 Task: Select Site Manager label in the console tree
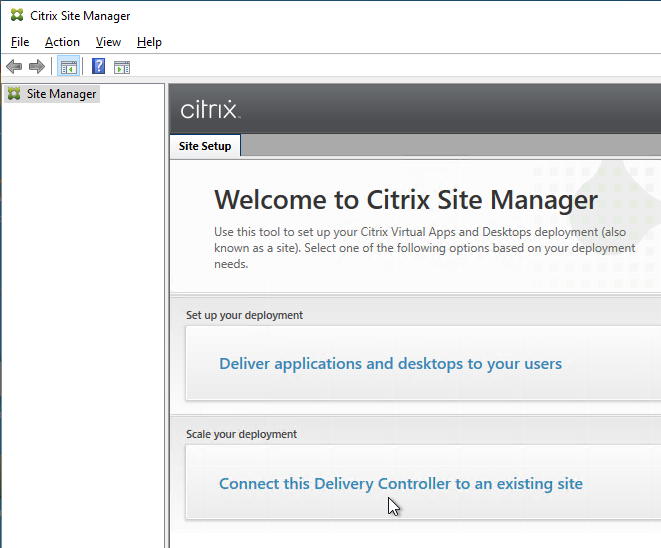point(61,94)
